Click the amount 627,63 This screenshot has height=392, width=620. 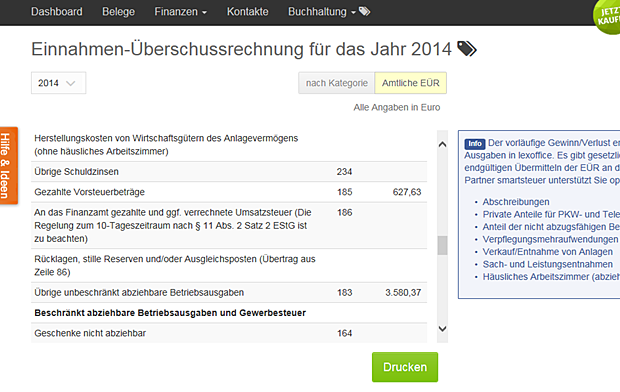pyautogui.click(x=407, y=192)
